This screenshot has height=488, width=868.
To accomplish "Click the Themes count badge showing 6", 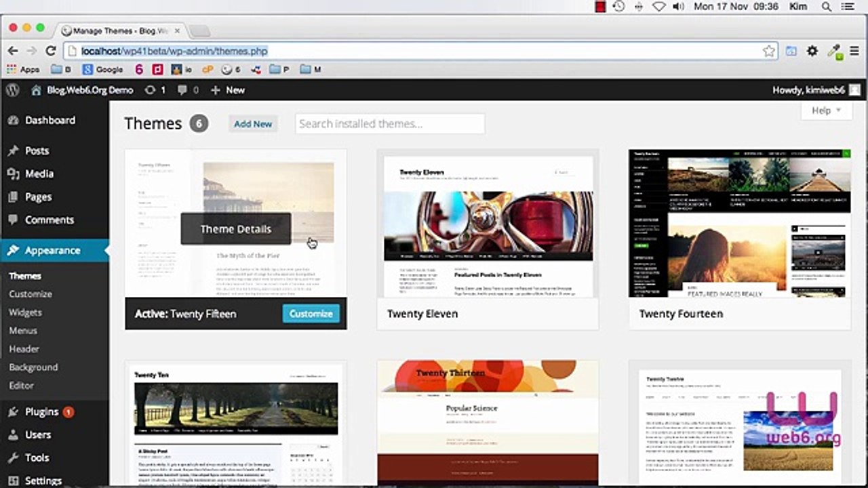I will [x=198, y=123].
